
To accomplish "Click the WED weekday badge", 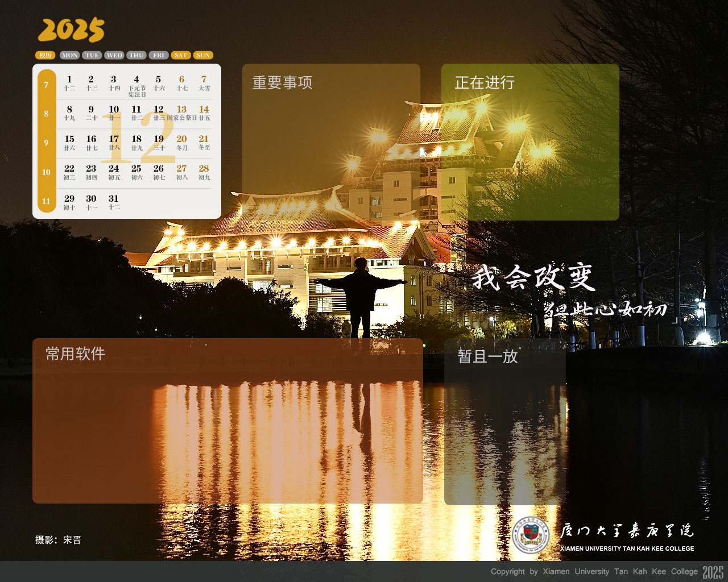I will (114, 55).
